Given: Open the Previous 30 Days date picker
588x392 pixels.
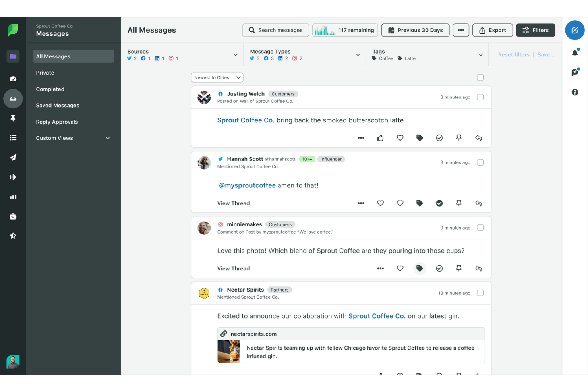Looking at the screenshot, I should coord(415,30).
